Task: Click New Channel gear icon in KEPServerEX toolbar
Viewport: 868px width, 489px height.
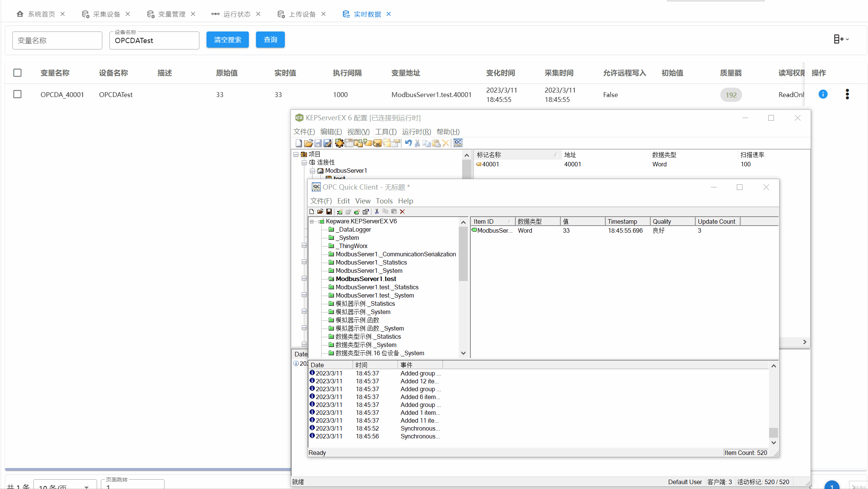Action: click(339, 143)
